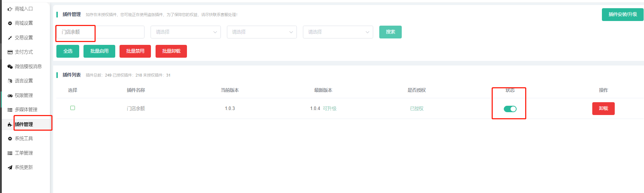
Task: Click the current version 1.0.3 cell
Action: point(230,109)
